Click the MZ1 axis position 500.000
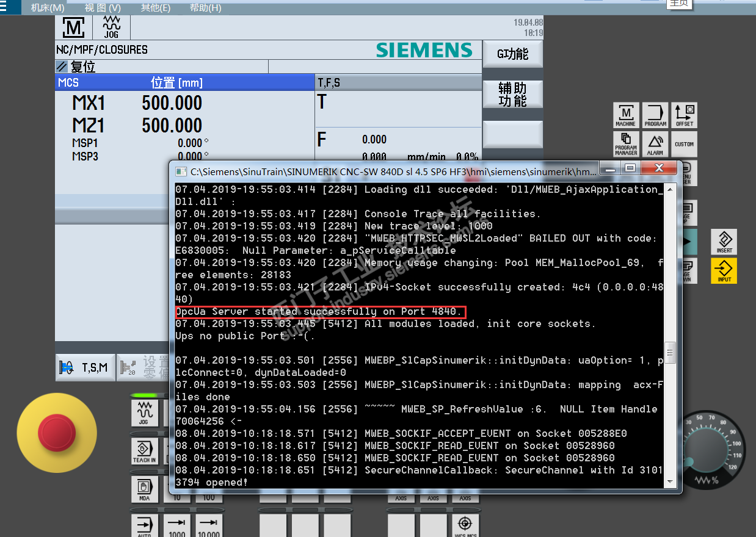The width and height of the screenshot is (756, 537). pyautogui.click(x=172, y=126)
